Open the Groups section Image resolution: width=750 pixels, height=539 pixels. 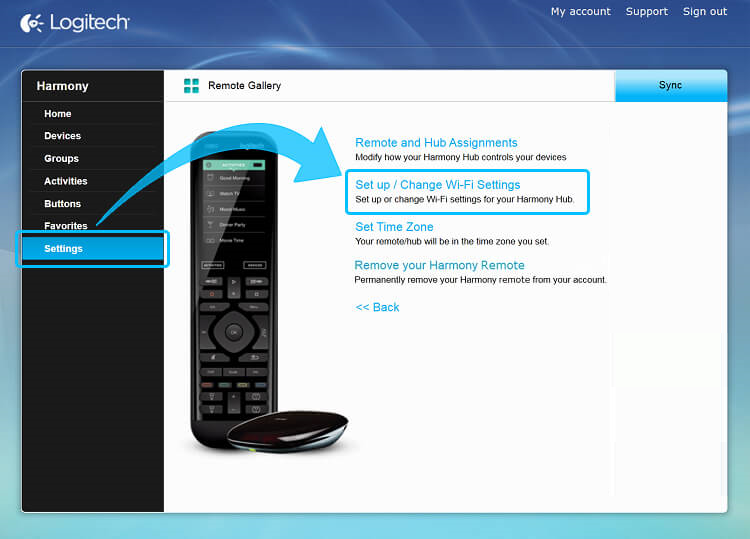point(61,158)
